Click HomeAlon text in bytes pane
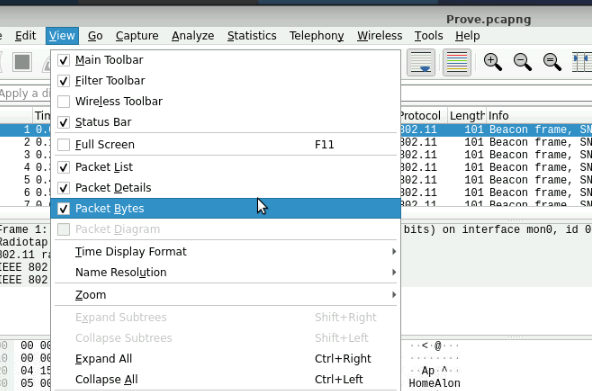 click(435, 383)
